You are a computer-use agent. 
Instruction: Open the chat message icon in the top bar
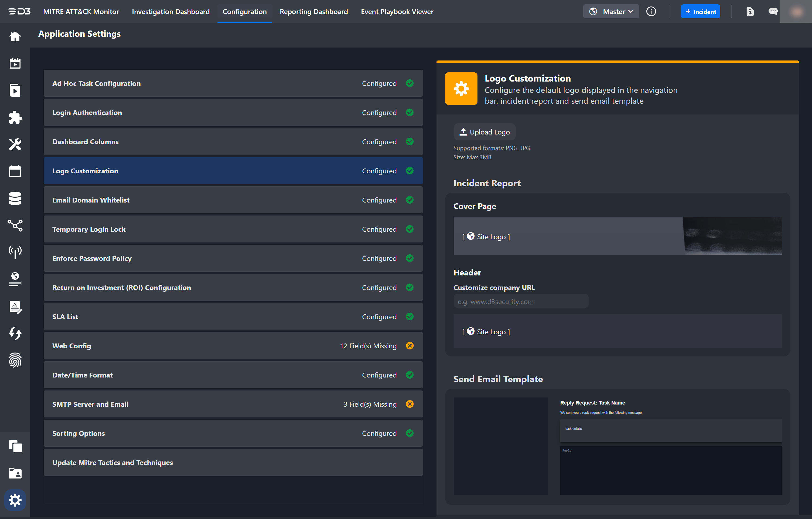(773, 11)
